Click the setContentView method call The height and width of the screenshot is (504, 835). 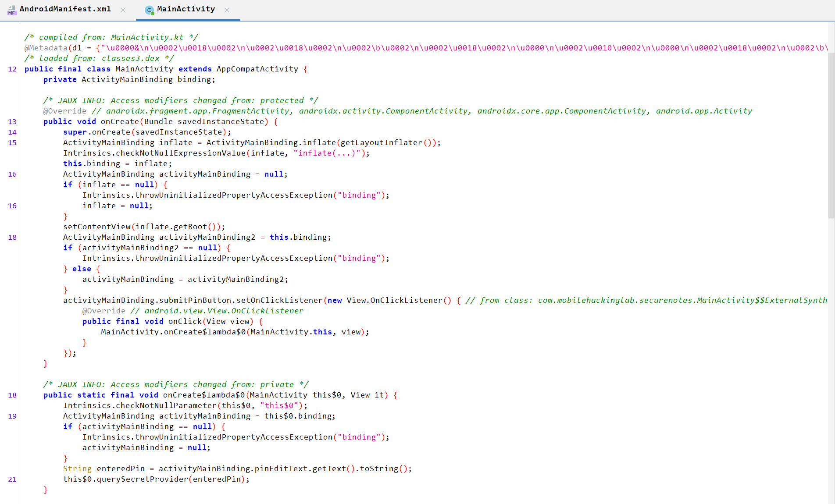96,227
